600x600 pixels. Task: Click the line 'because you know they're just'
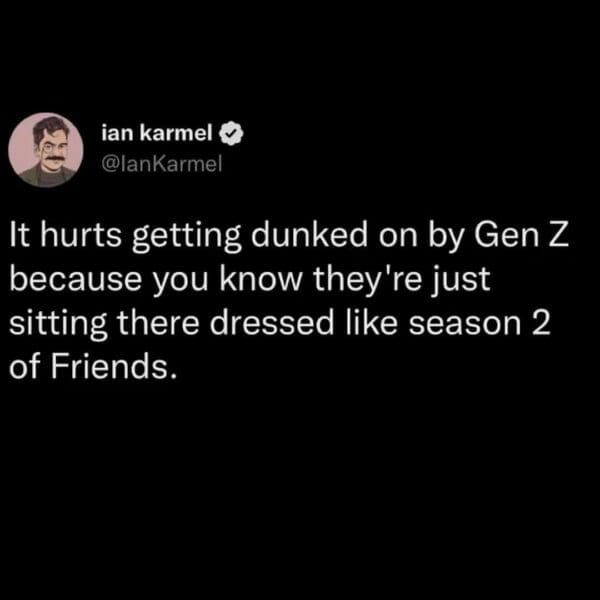250,280
